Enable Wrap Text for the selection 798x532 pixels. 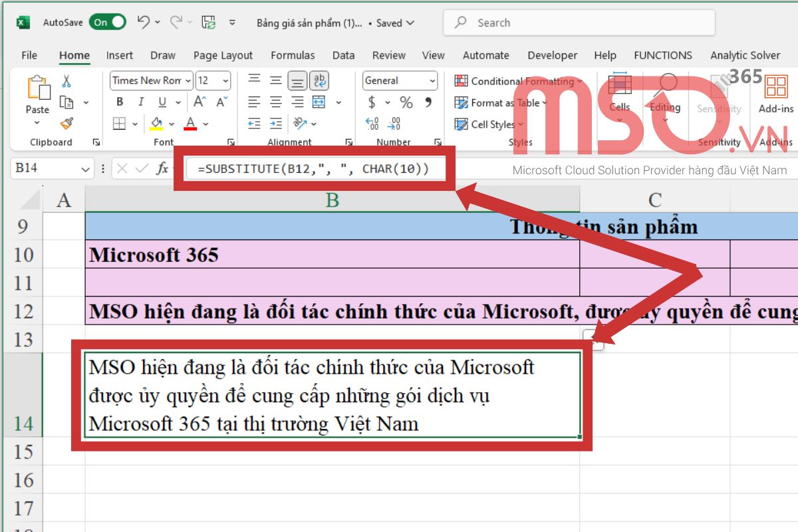click(x=319, y=80)
